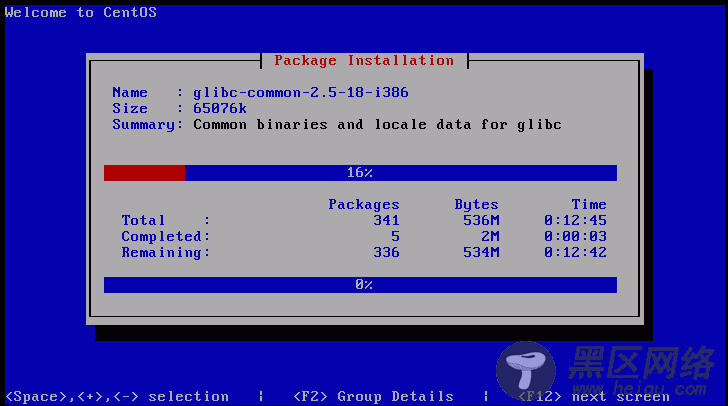
Task: Click completed time value 0:00:03
Action: coord(575,236)
